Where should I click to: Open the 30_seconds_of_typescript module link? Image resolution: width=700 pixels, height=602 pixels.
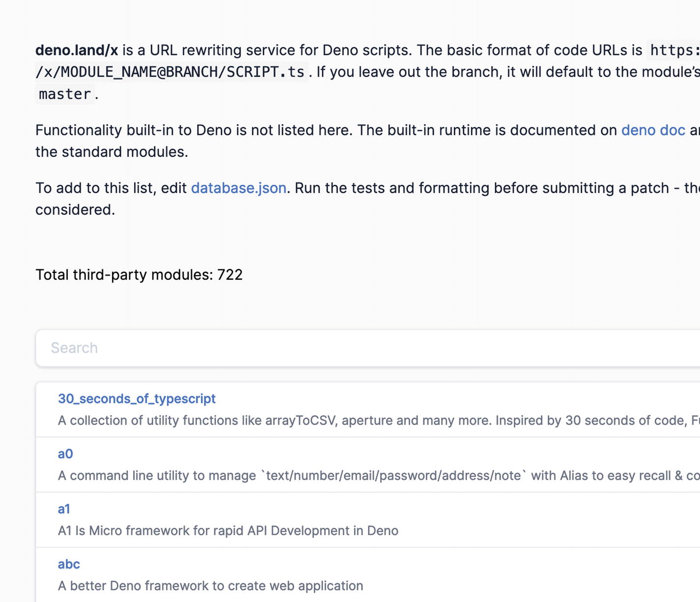[x=137, y=399]
